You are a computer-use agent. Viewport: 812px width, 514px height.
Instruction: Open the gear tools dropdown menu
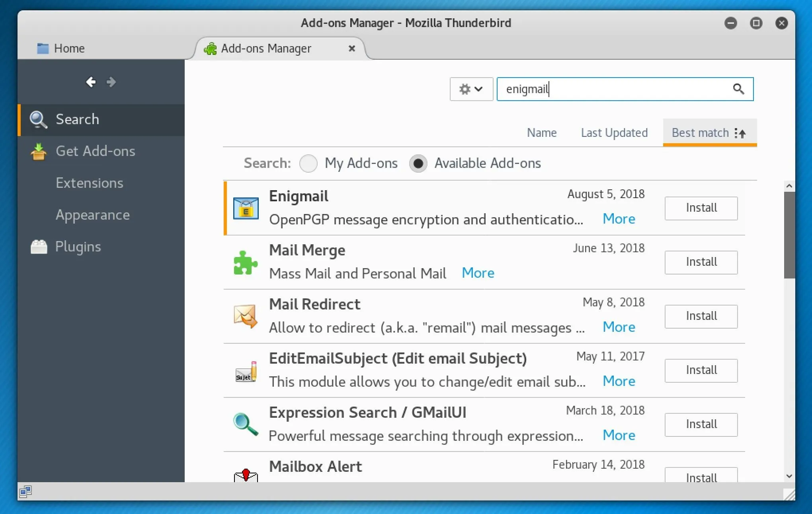[471, 89]
